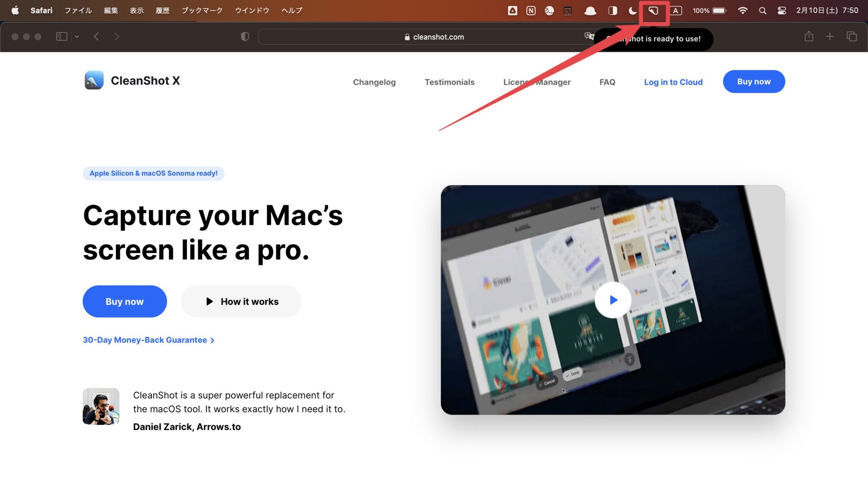The height and width of the screenshot is (488, 868).
Task: Click the Safari share icon
Action: [x=809, y=36]
